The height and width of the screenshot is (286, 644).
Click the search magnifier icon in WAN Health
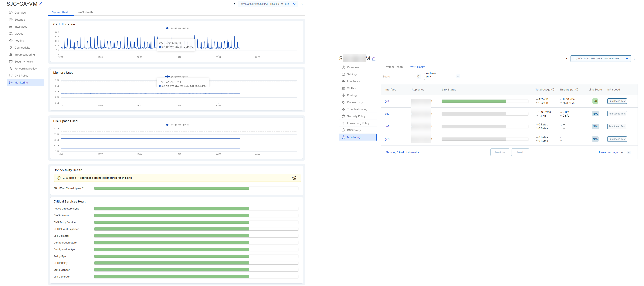tap(419, 77)
